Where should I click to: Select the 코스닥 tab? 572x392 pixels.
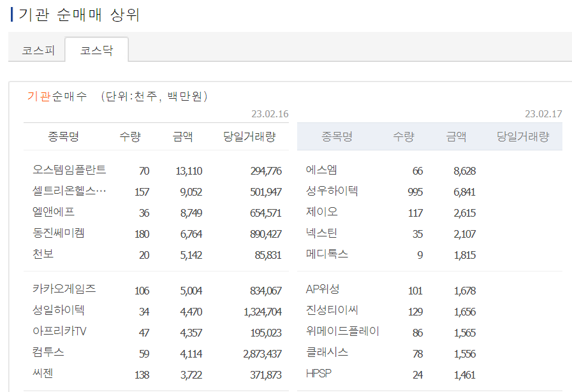point(97,50)
